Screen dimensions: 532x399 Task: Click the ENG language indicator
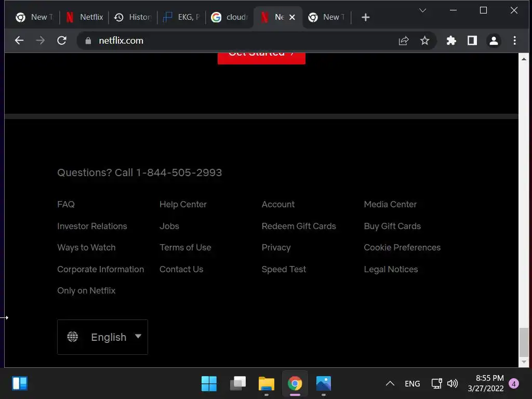[x=412, y=383]
